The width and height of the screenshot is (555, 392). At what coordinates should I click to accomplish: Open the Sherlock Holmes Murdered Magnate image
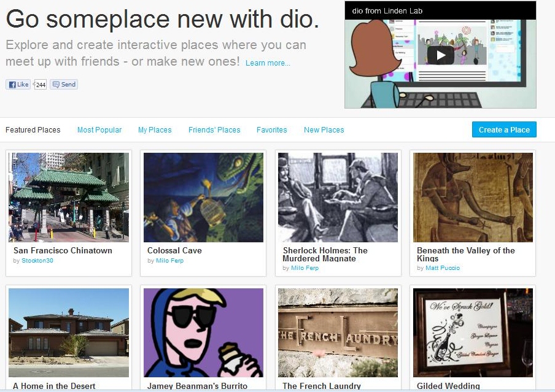338,198
